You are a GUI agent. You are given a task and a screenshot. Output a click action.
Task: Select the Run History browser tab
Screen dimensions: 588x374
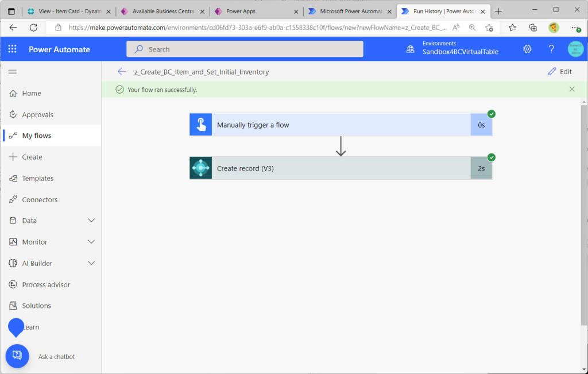444,11
